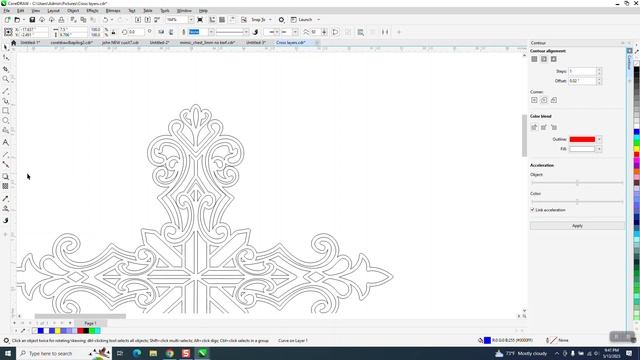Select the Crop tool in the toolbox
The width and height of the screenshot is (640, 360).
pyautogui.click(x=5, y=69)
